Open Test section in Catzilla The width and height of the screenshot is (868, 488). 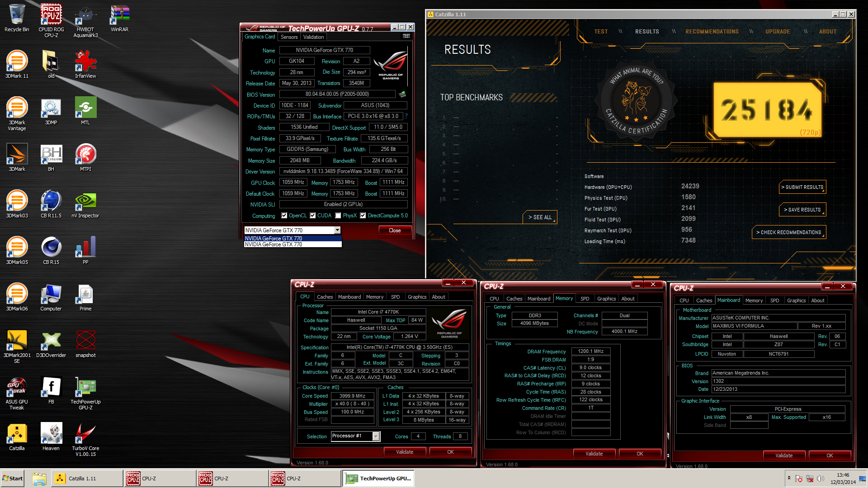tap(601, 32)
